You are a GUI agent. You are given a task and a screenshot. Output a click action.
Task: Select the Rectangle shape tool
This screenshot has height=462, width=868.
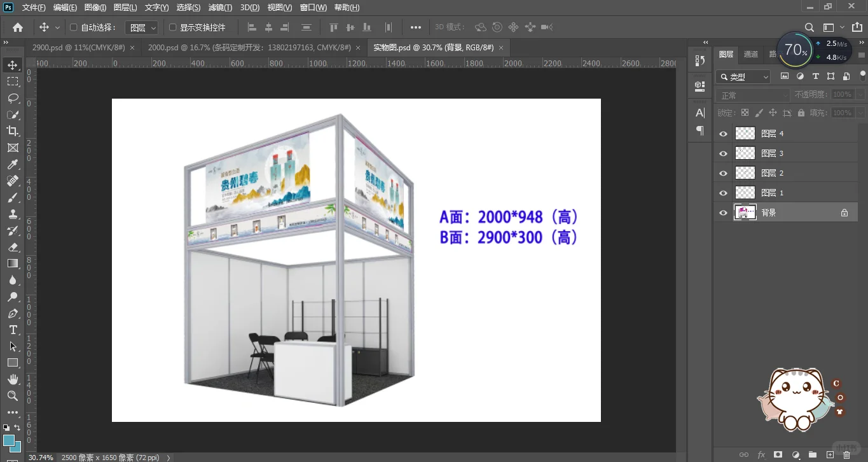13,363
